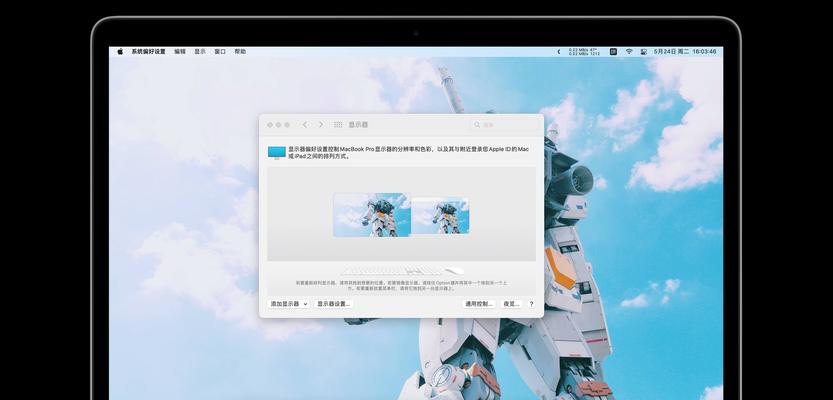Open the Wi-Fi status menu
The width and height of the screenshot is (833, 400).
pos(629,52)
